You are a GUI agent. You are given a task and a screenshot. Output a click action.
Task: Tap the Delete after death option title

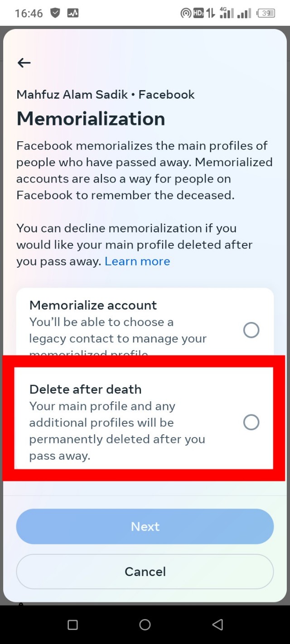85,389
